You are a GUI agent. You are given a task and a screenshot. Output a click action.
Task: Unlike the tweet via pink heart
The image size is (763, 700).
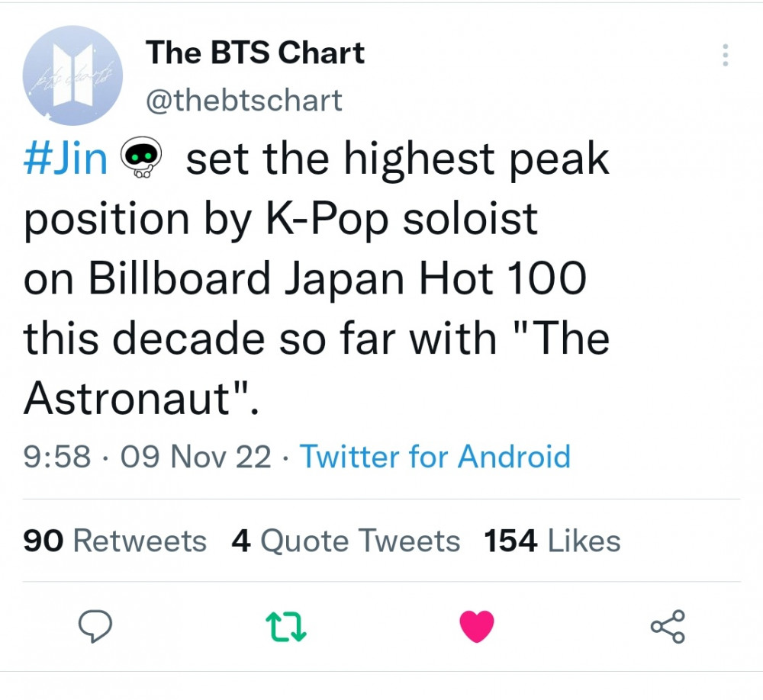477,627
